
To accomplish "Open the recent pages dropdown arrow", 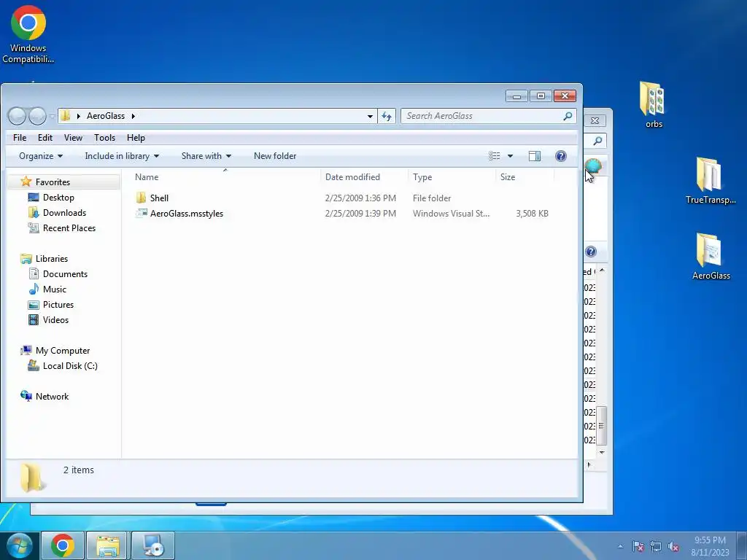I will pyautogui.click(x=52, y=116).
